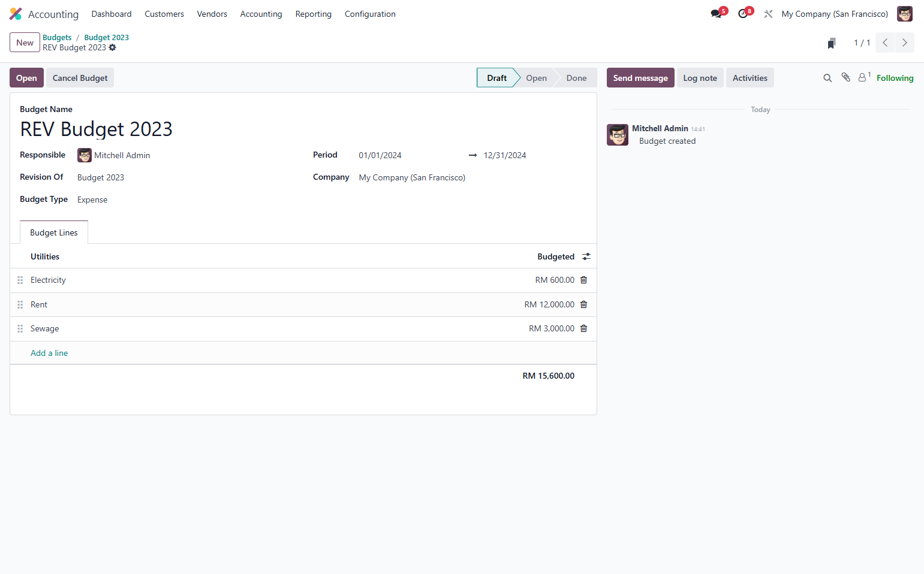Viewport: 924px width, 574px height.
Task: Click the Open action button
Action: [26, 78]
